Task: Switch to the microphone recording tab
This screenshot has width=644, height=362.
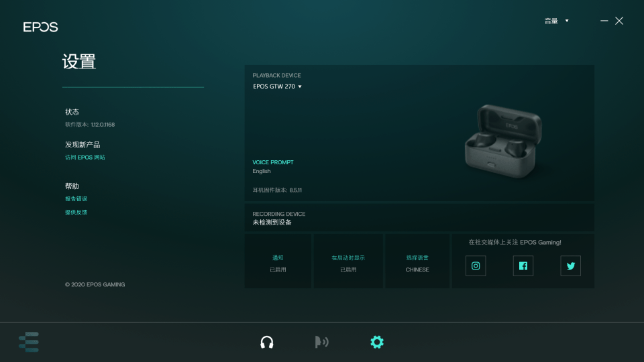Action: [321, 342]
